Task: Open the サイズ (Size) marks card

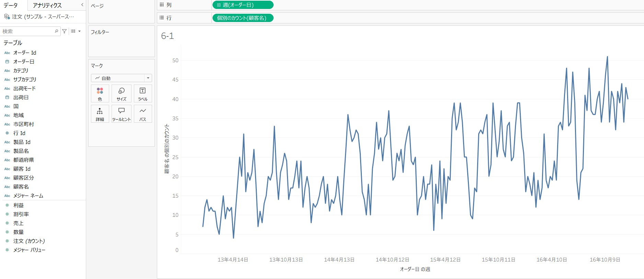Action: click(122, 93)
